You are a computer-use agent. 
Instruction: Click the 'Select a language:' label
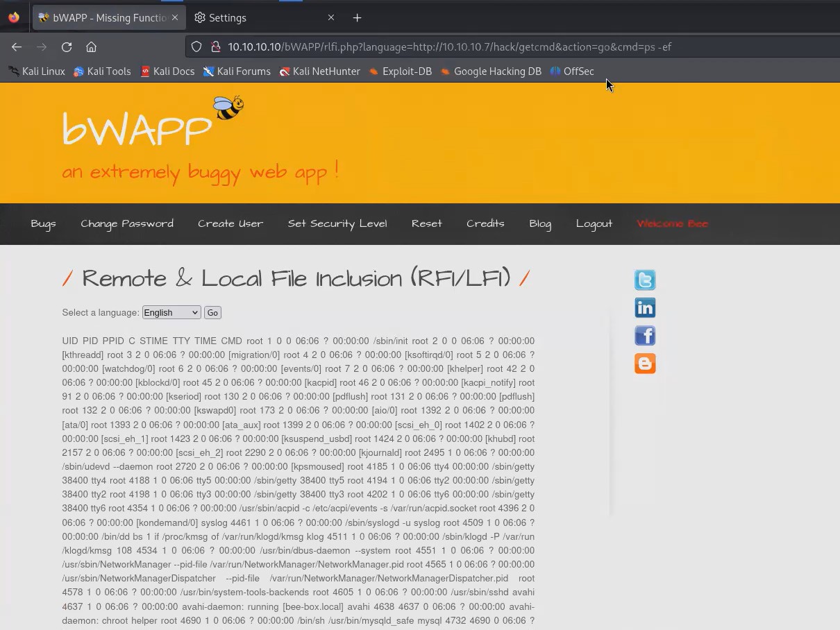(x=101, y=313)
